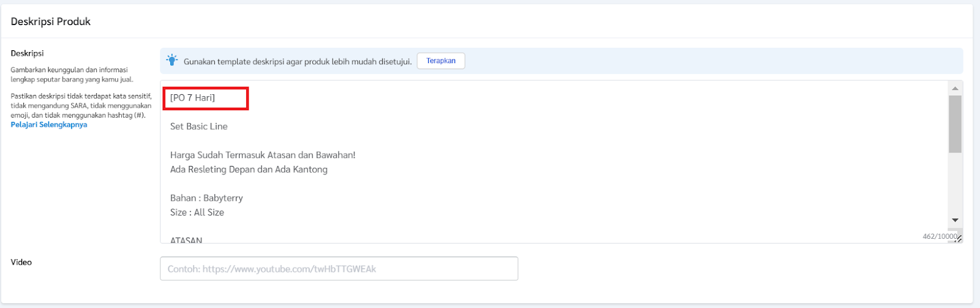The image size is (980, 308).
Task: Click the Video field label
Action: 21,262
